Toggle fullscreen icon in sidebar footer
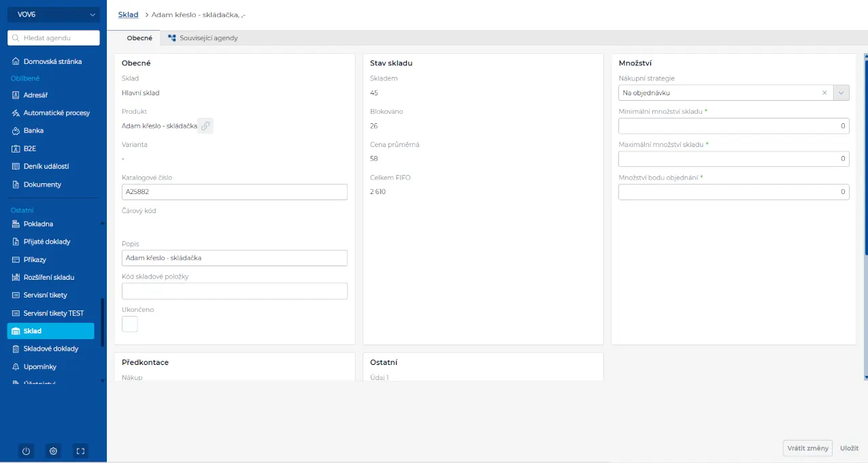 (x=80, y=451)
